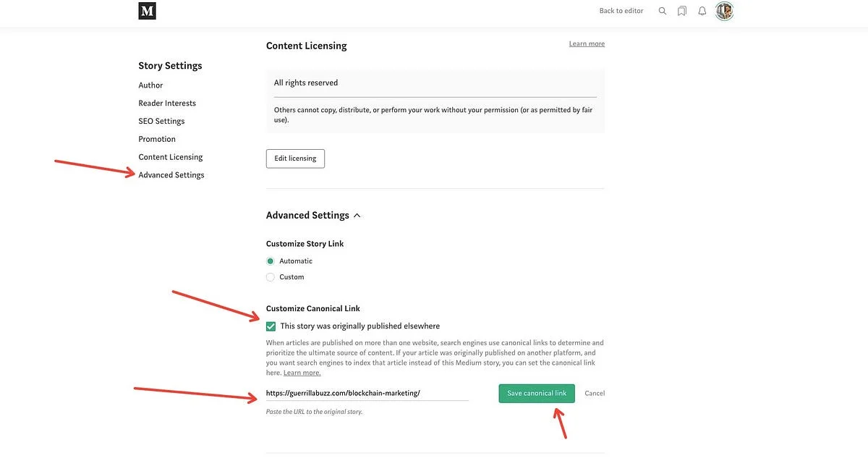868x461 pixels.
Task: Uncheck 'This story was originally published elsewhere'
Action: point(271,326)
